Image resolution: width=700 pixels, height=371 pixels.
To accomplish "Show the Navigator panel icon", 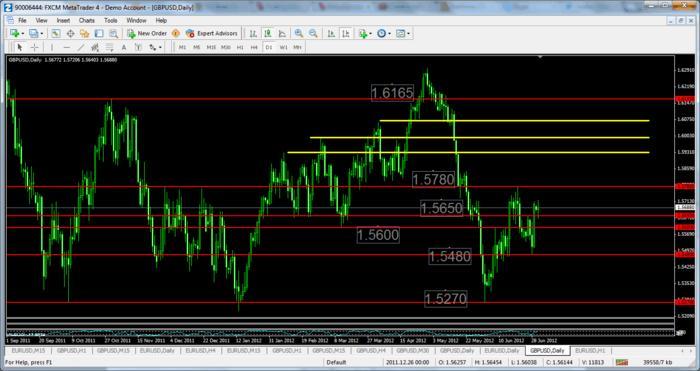I will point(84,33).
